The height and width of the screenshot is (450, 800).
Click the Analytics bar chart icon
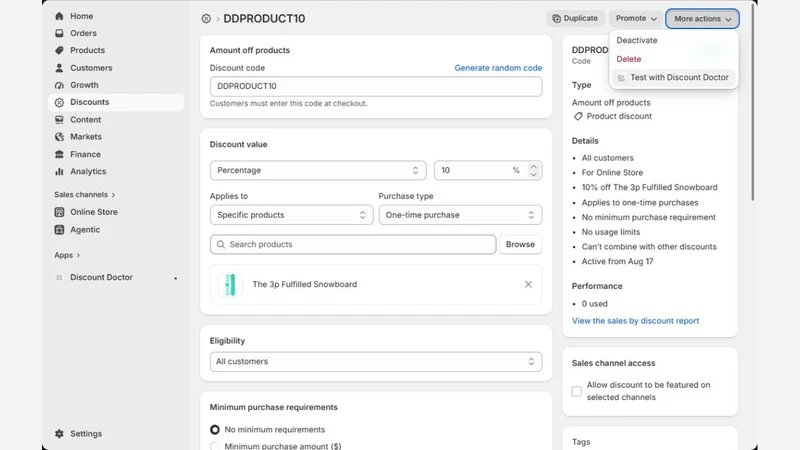[x=59, y=171]
